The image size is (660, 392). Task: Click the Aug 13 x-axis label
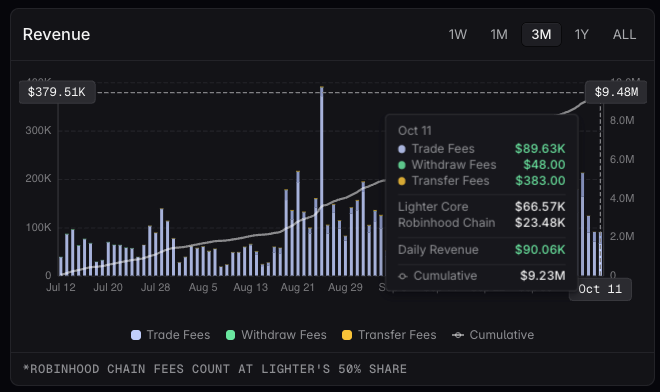click(250, 288)
